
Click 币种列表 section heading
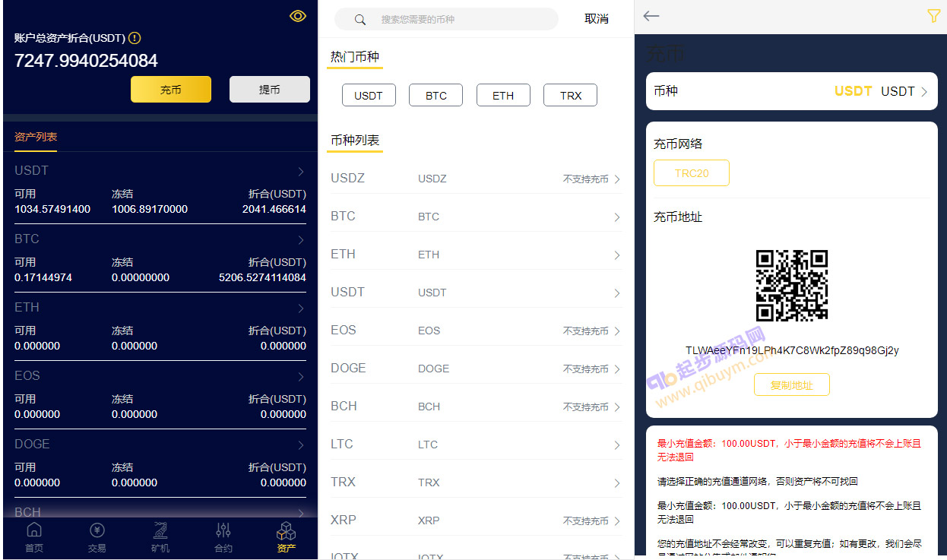(355, 141)
